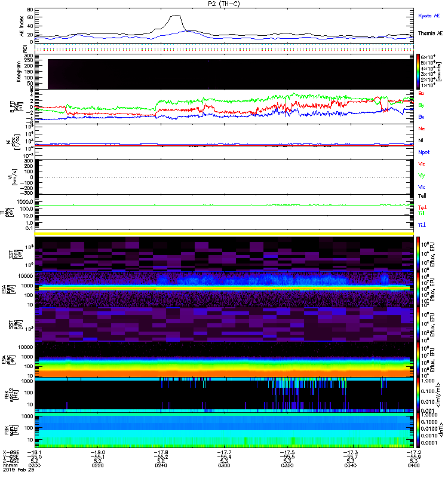Viewport: 448px width, 478px height.
Task: Select the blue Bx legend label
Action: pyautogui.click(x=422, y=117)
